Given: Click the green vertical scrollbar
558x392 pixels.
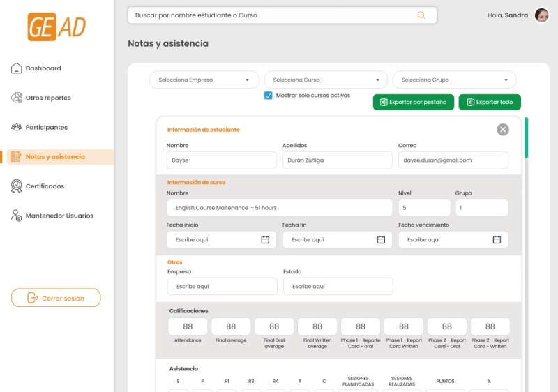Looking at the screenshot, I should pyautogui.click(x=527, y=138).
